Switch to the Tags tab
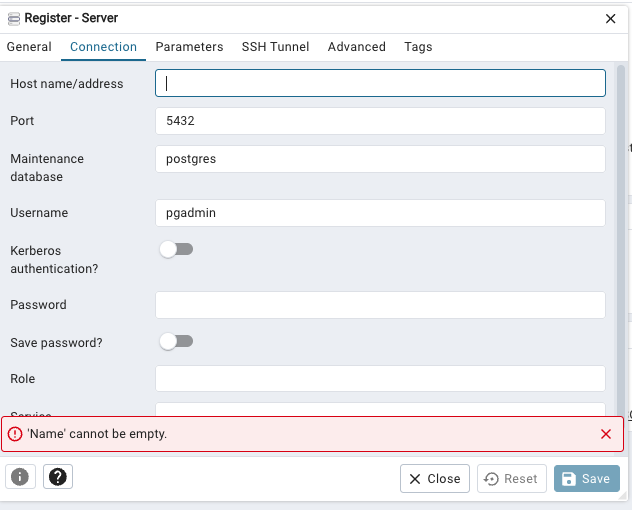 point(418,47)
